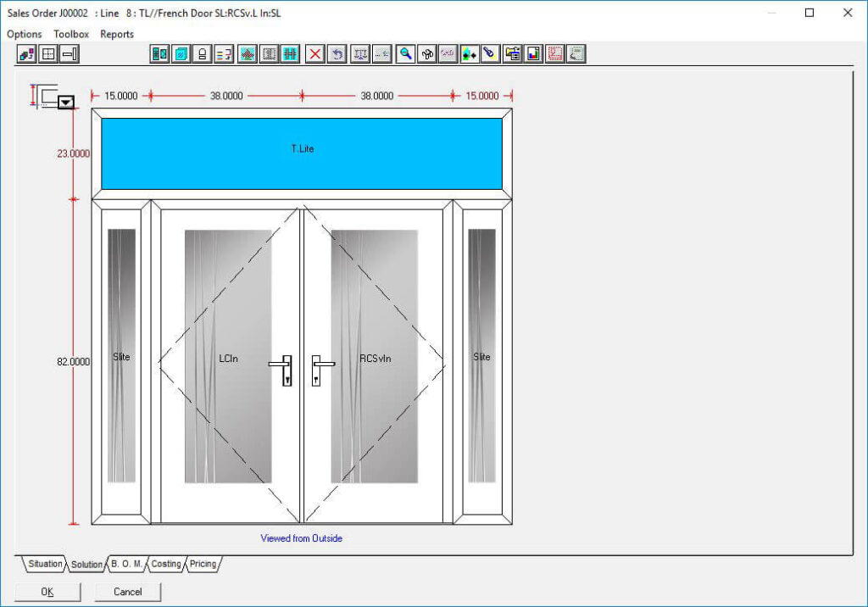Switch to the B. O. M. tab
The width and height of the screenshot is (868, 607).
point(127,564)
